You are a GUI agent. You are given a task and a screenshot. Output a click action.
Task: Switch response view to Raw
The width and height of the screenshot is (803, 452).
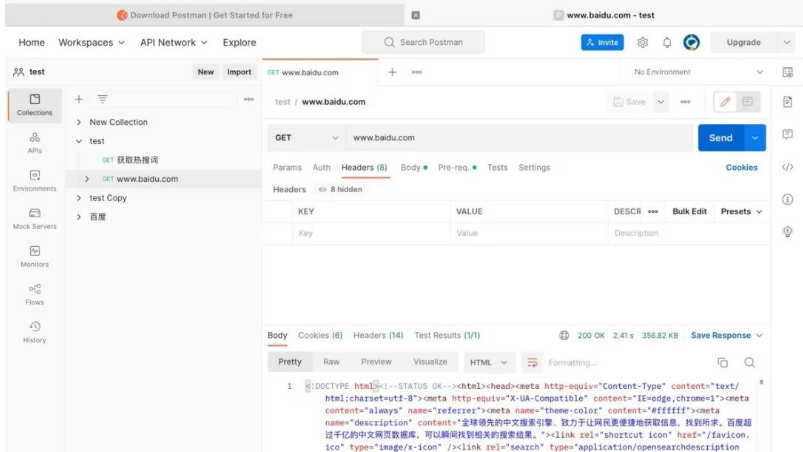(331, 362)
